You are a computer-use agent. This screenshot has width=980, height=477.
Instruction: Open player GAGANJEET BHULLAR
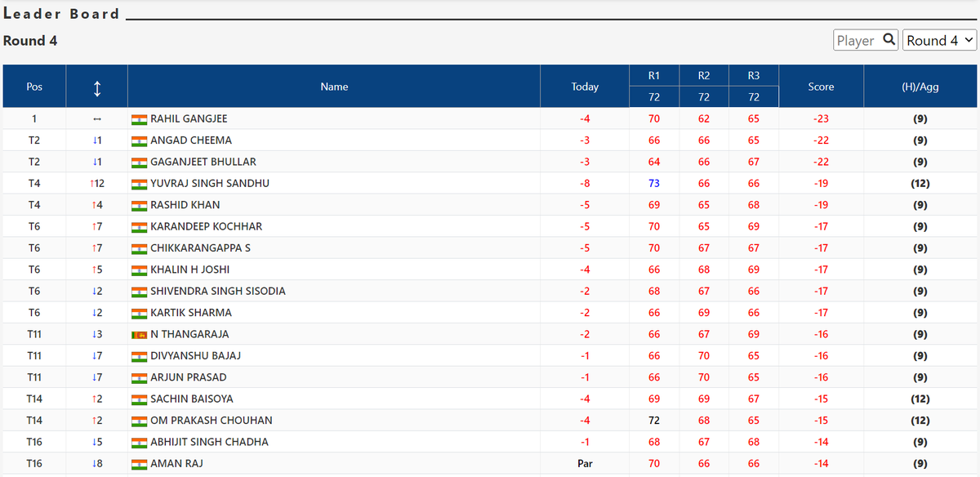pos(203,163)
